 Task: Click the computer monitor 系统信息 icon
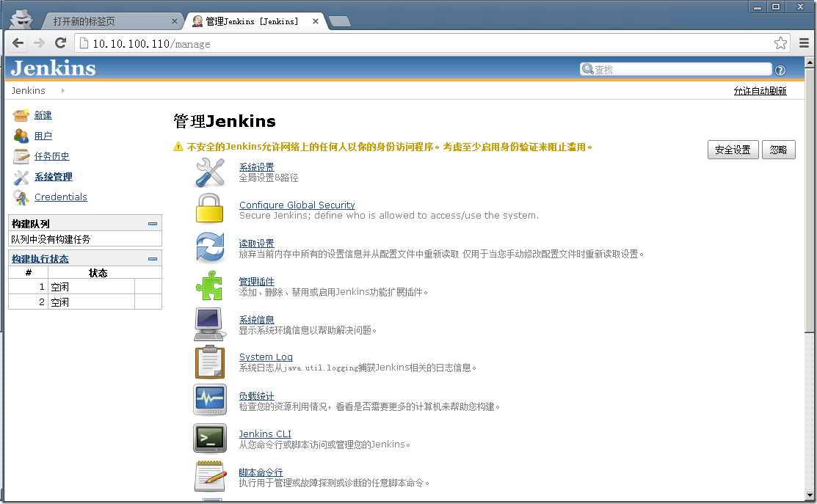point(210,324)
